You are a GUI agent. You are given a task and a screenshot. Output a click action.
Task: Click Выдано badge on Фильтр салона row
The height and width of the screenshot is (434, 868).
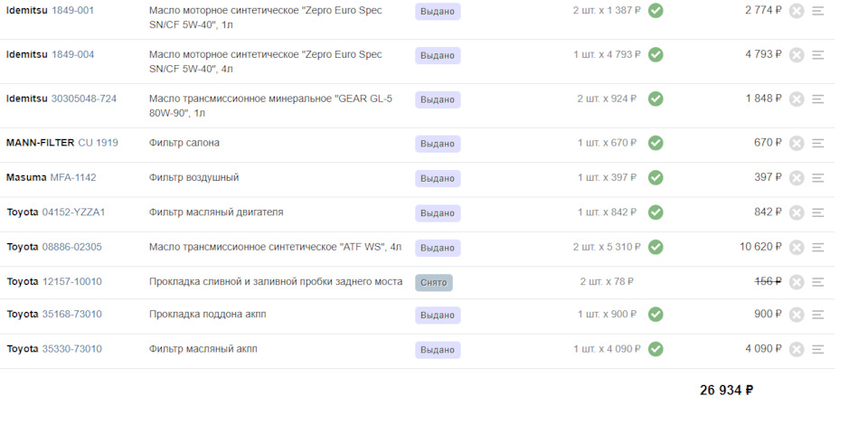[438, 144]
